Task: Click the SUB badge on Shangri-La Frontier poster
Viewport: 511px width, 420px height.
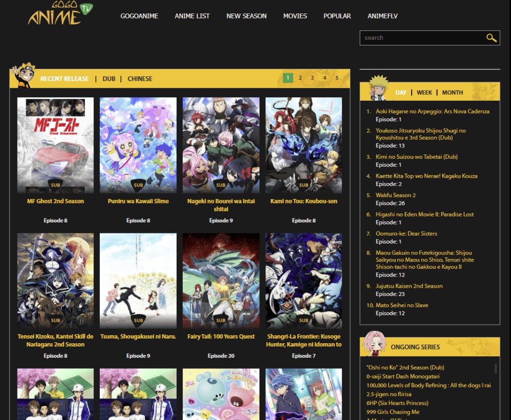Action: [303, 320]
